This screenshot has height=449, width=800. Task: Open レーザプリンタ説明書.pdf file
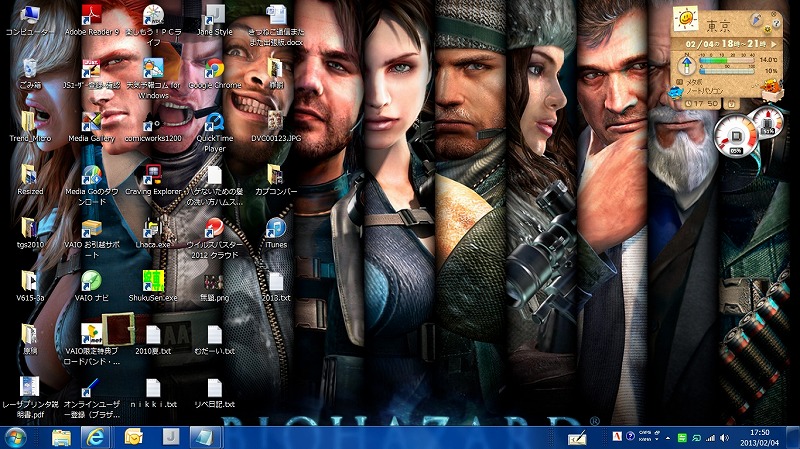pyautogui.click(x=30, y=397)
